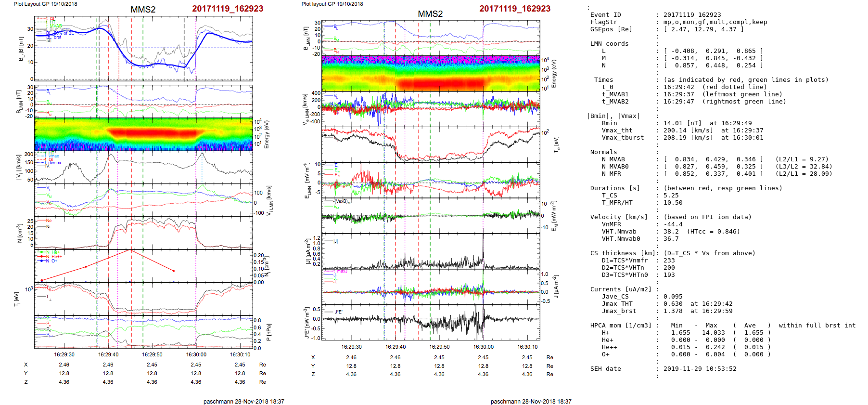Click the eigenvalue ratio '(L3/L2 = 32.84)'
The width and height of the screenshot is (868, 405).
click(x=804, y=167)
